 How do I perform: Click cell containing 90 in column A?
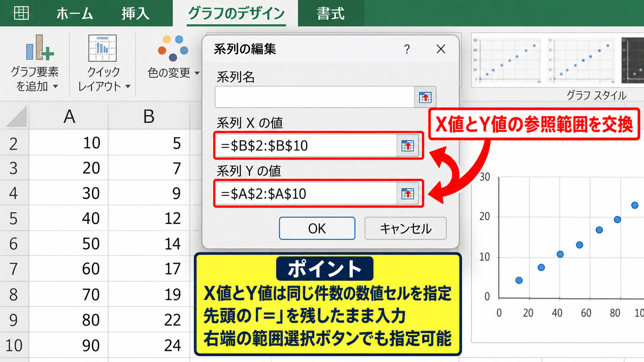coord(69,345)
